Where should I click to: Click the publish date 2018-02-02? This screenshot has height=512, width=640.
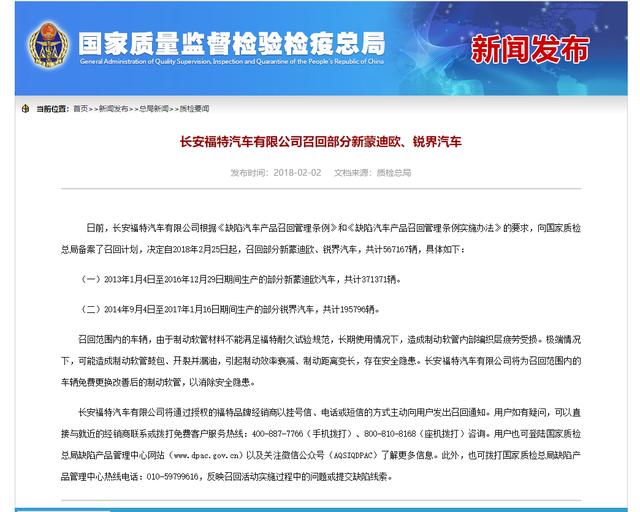click(297, 173)
